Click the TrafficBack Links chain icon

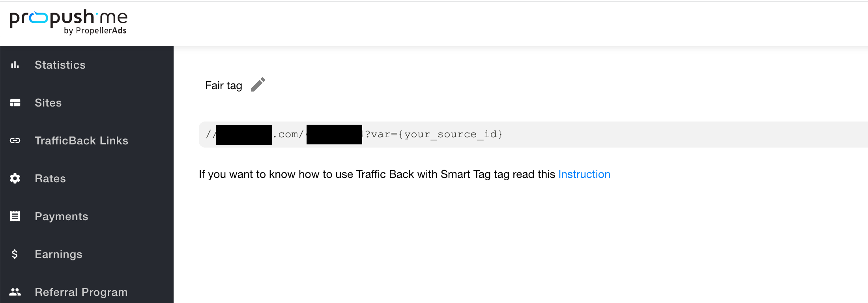coord(15,140)
